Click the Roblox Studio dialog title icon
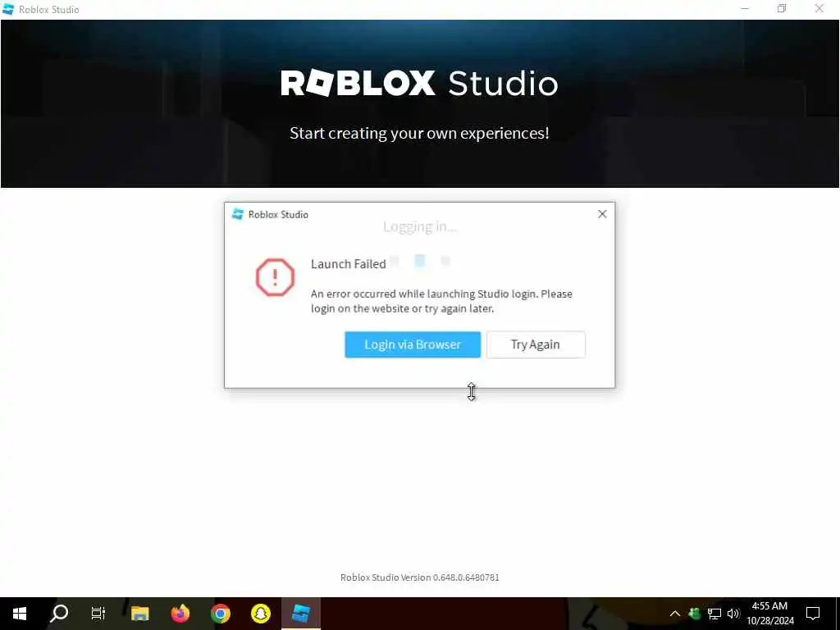The width and height of the screenshot is (840, 630). [x=238, y=214]
